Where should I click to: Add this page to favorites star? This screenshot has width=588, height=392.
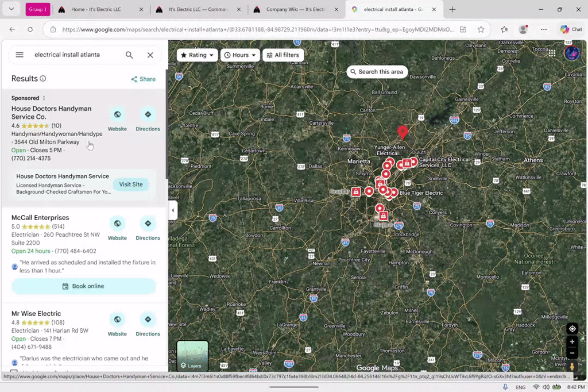[481, 29]
